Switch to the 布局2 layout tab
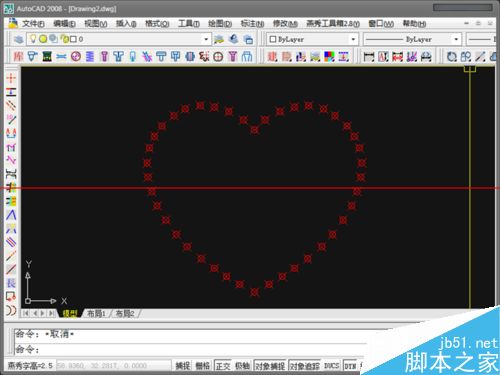Viewport: 500px width, 375px height. [x=125, y=313]
